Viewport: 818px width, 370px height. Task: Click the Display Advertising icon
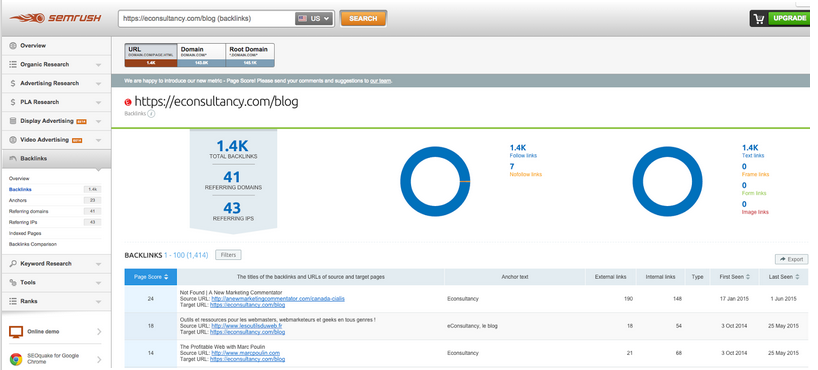pyautogui.click(x=13, y=121)
